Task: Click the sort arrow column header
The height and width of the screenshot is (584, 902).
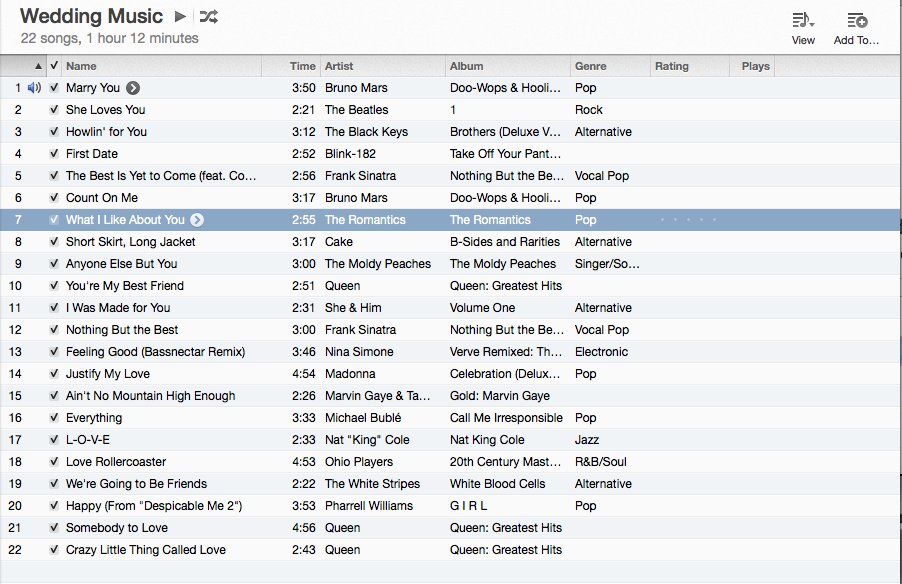Action: [x=38, y=66]
